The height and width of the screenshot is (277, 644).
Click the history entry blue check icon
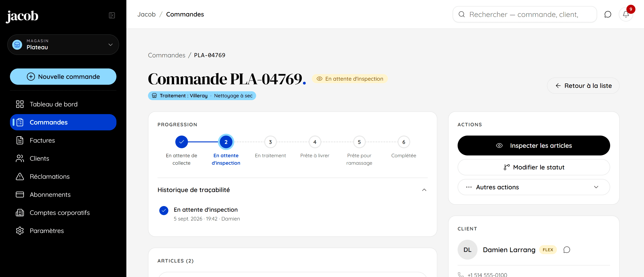pyautogui.click(x=164, y=210)
